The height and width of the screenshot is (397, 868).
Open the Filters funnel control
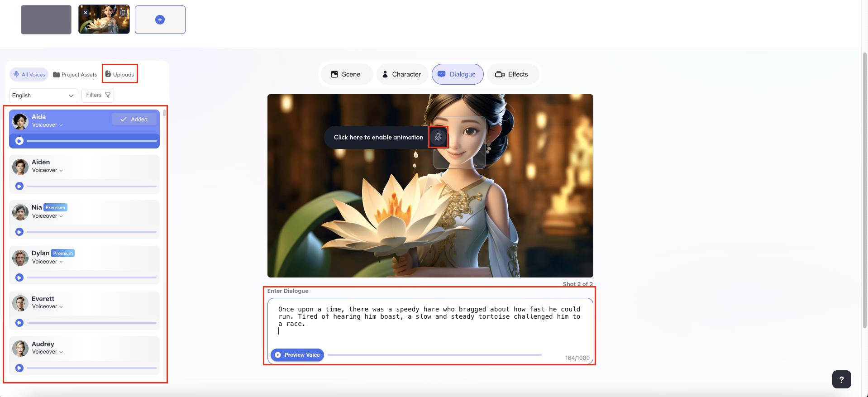(x=98, y=95)
